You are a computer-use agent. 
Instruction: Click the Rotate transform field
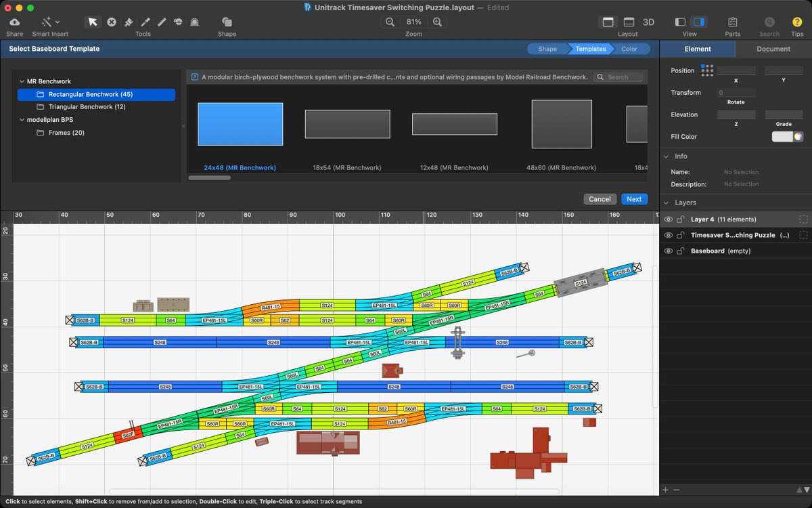click(x=736, y=93)
